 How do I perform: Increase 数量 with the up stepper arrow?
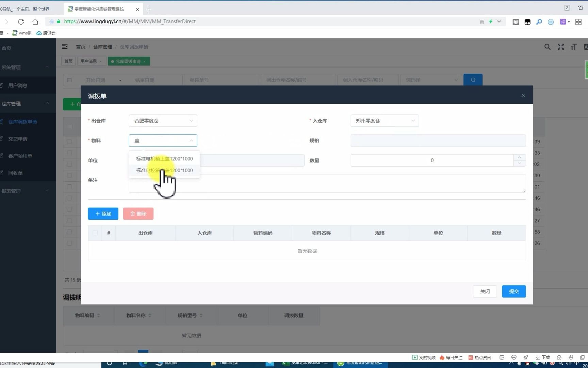[x=519, y=157]
